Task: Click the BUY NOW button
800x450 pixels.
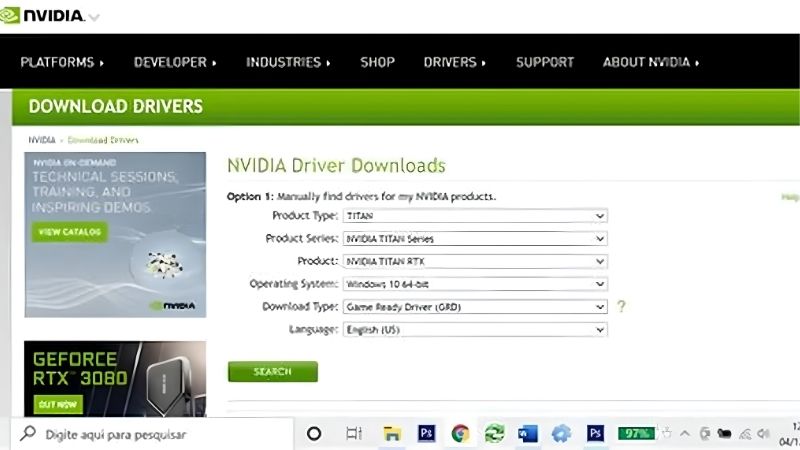Action: [x=58, y=404]
